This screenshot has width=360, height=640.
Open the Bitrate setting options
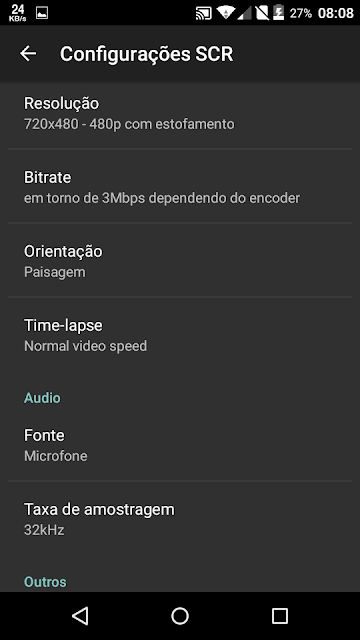pyautogui.click(x=180, y=187)
